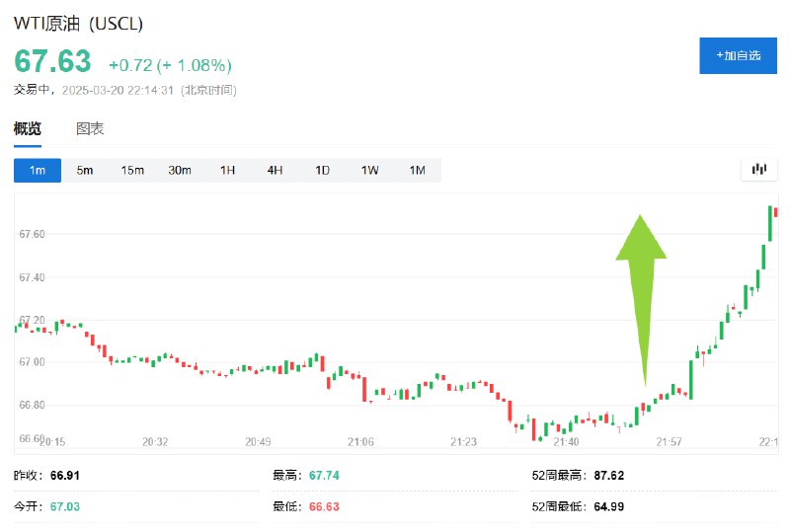790x532 pixels.
Task: Click the 21:57 time axis label
Action: click(669, 442)
